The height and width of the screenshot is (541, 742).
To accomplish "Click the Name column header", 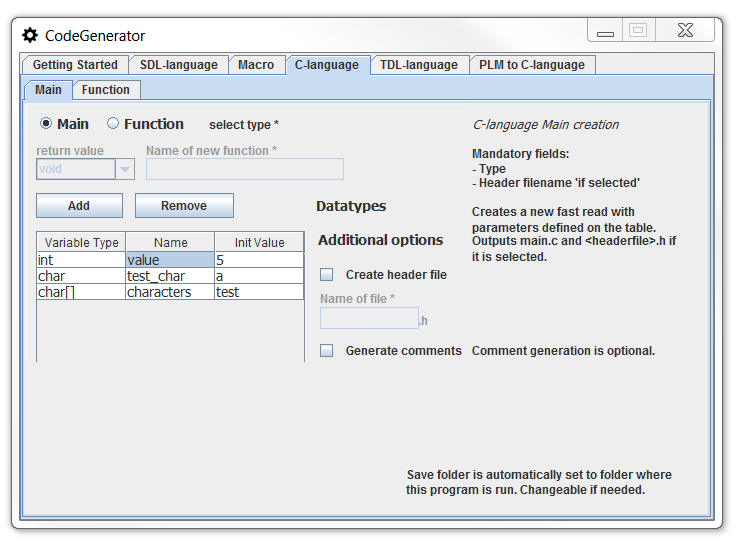I will pos(170,242).
